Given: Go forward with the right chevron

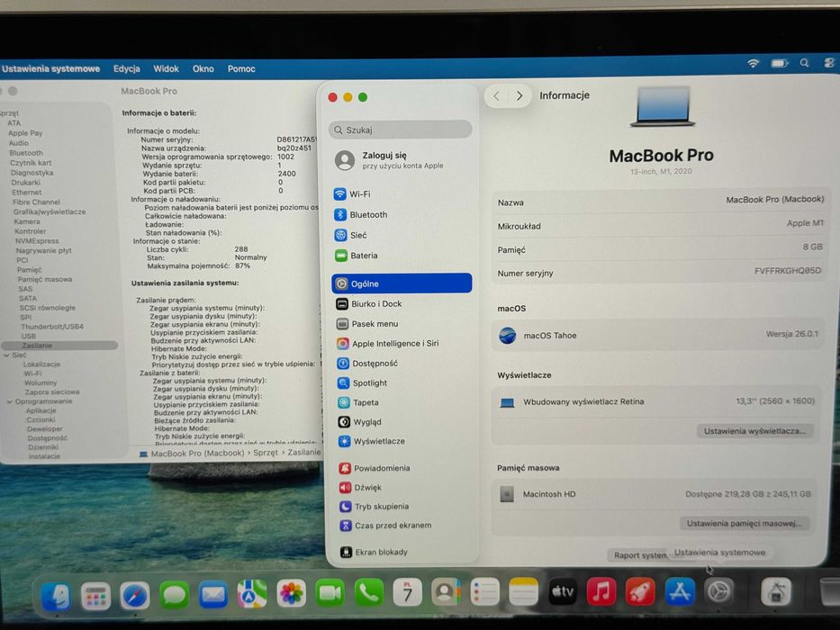Looking at the screenshot, I should (x=519, y=96).
